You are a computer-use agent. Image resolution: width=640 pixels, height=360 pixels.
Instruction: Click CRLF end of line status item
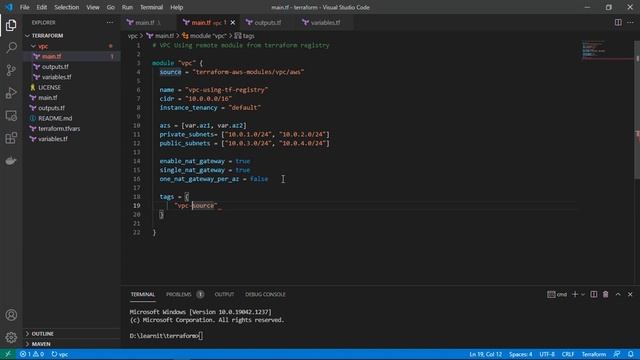pyautogui.click(x=568, y=354)
